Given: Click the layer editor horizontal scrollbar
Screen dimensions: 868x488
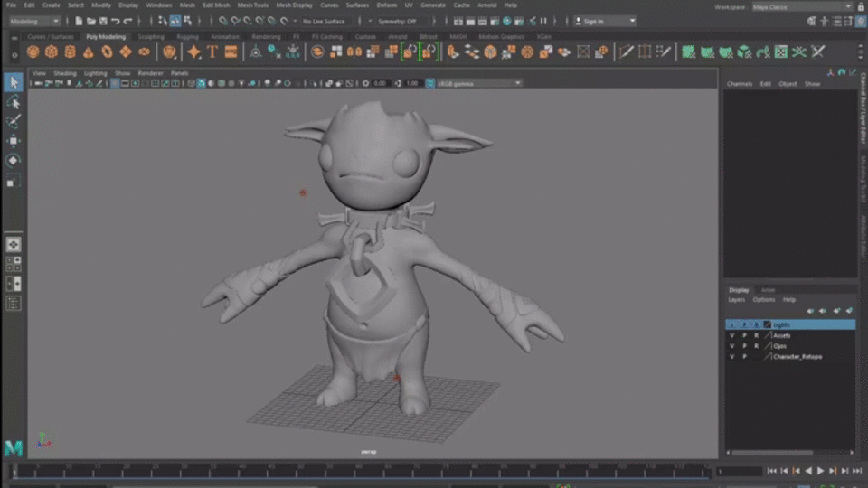Looking at the screenshot, I should click(771, 452).
